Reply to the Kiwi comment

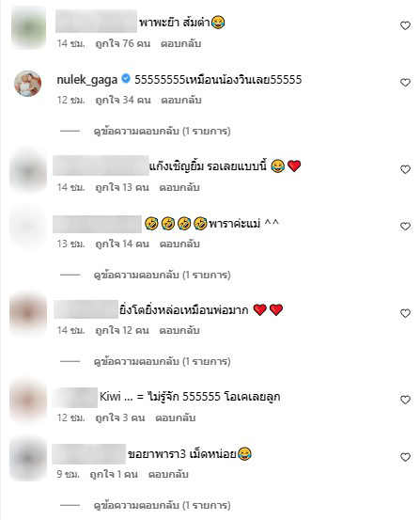pyautogui.click(x=176, y=418)
